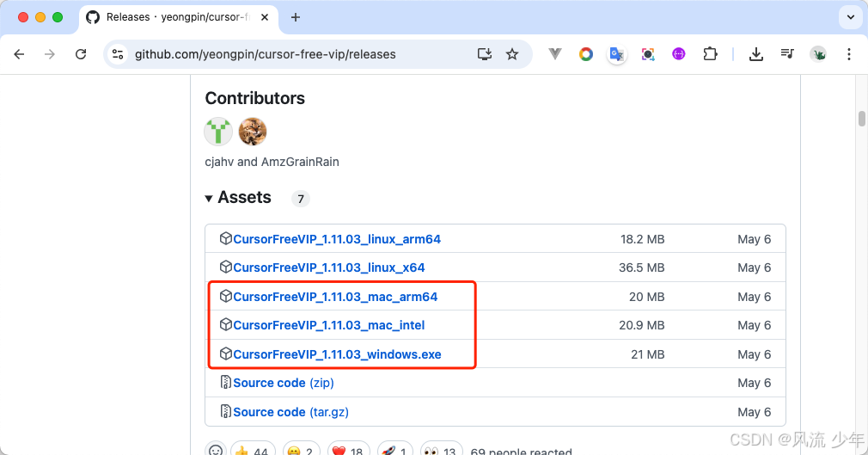Viewport: 868px width, 455px height.
Task: Open the browser profile avatar
Action: click(x=818, y=54)
